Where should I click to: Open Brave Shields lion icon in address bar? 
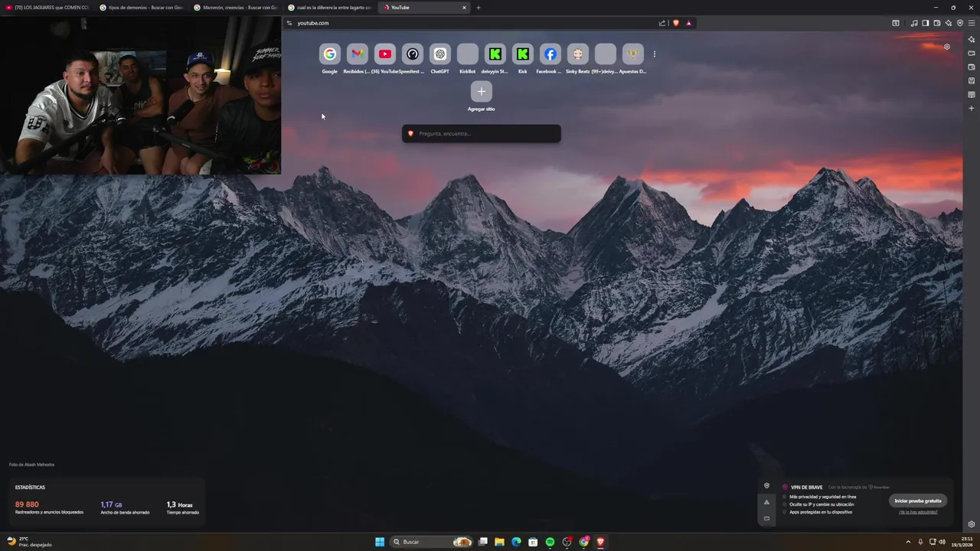coord(675,23)
